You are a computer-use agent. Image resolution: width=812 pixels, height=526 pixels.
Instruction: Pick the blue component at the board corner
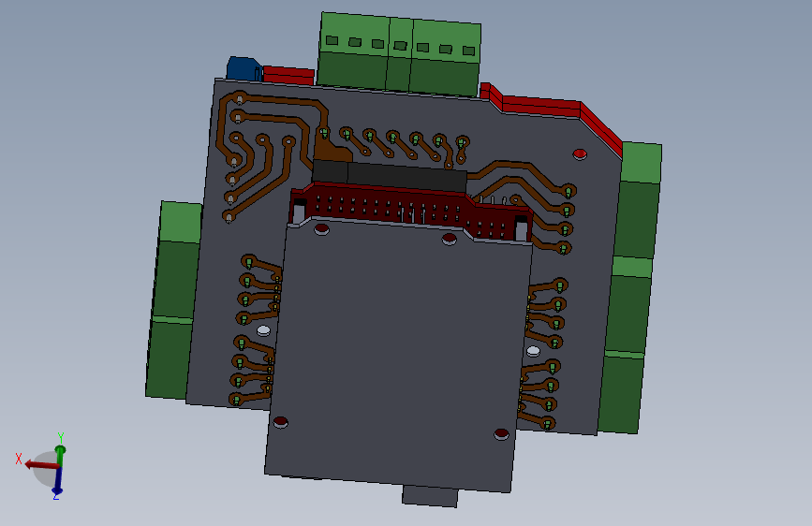point(244,69)
